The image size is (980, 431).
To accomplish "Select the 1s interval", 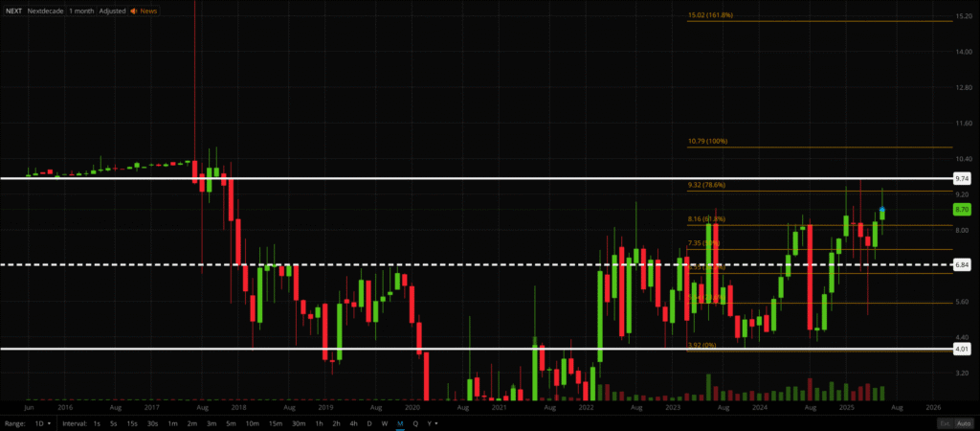I will pos(99,422).
